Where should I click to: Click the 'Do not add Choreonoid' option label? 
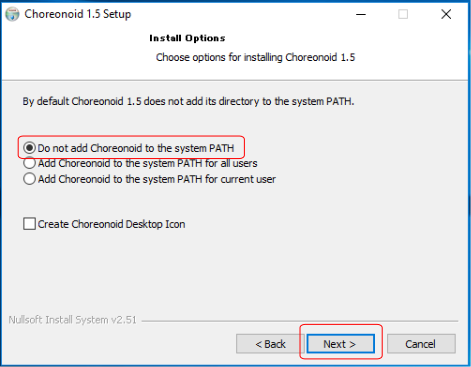[136, 148]
